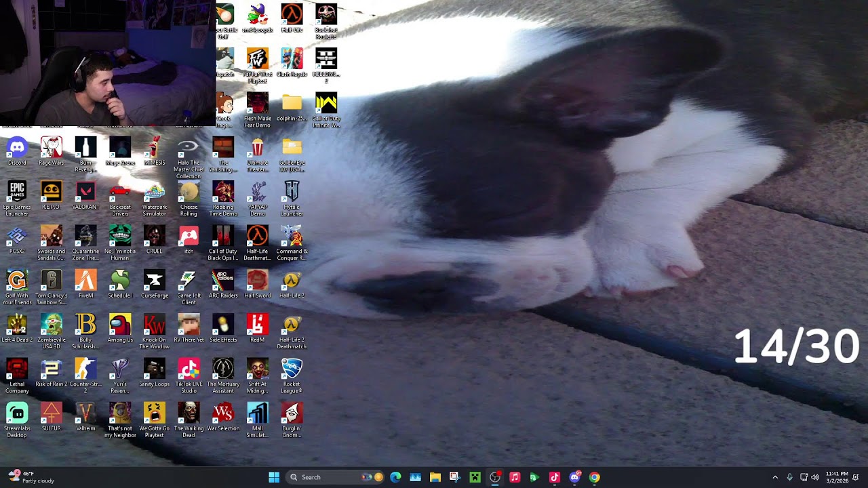The height and width of the screenshot is (488, 868).
Task: Select the RedM desktop shortcut
Action: 257,328
